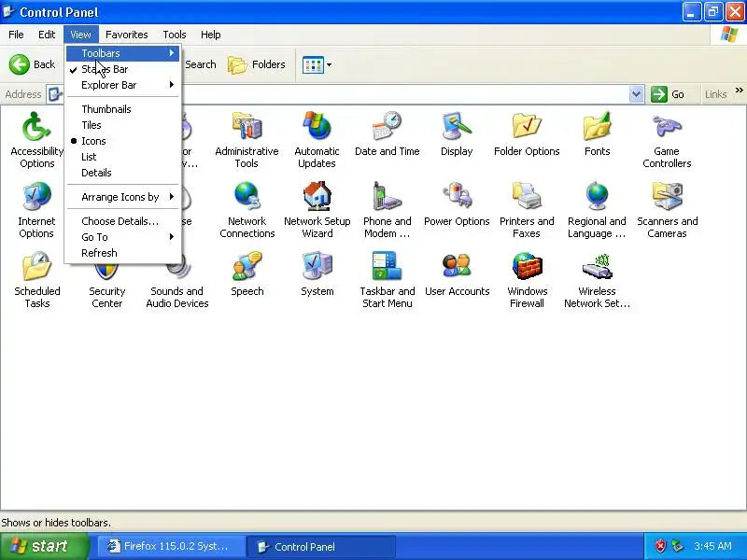Open Network Connections
Image resolution: width=747 pixels, height=560 pixels.
[247, 209]
